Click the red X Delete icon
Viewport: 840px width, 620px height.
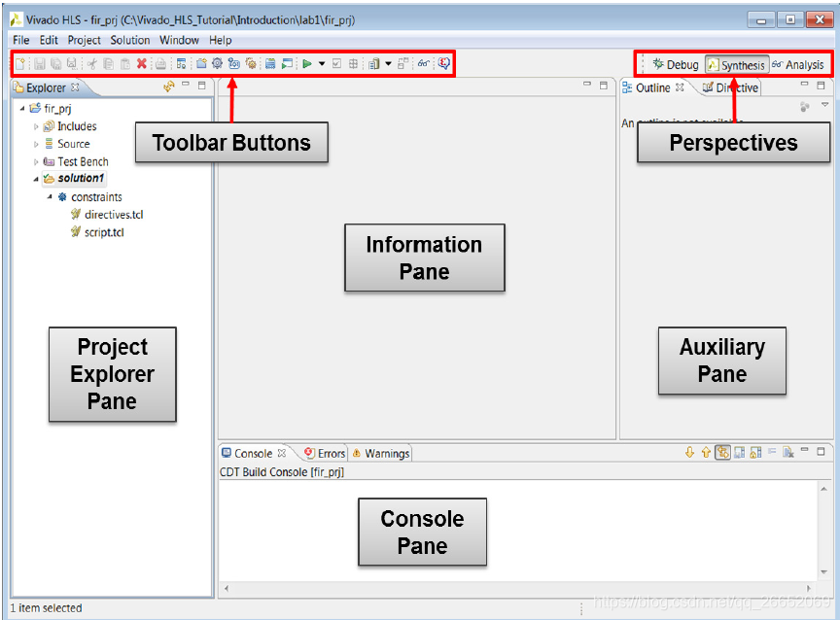pos(141,64)
